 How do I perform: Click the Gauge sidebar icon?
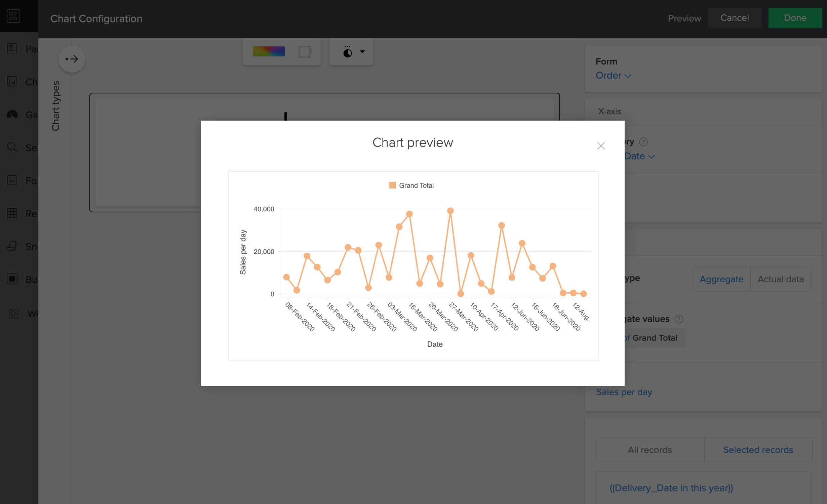click(12, 115)
